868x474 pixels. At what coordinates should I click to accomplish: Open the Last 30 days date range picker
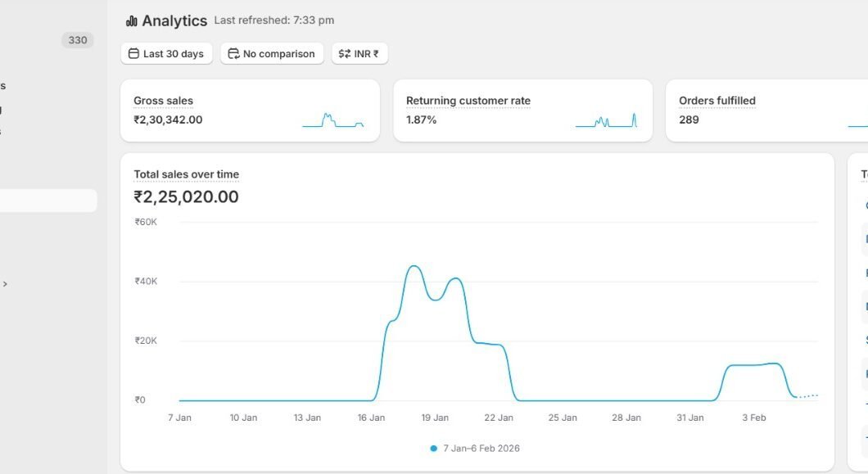pyautogui.click(x=166, y=53)
